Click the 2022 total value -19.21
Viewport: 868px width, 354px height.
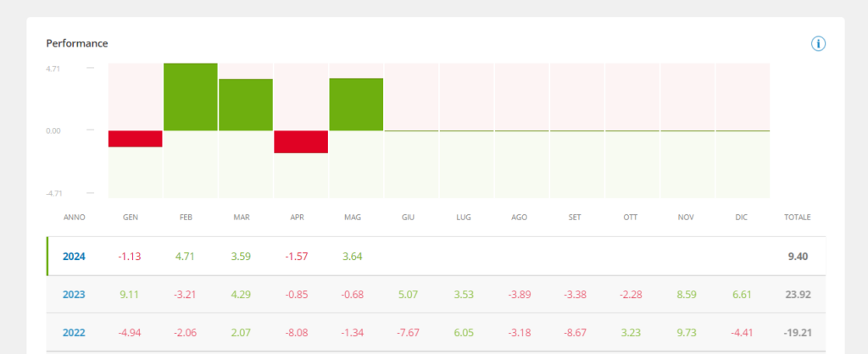(795, 333)
